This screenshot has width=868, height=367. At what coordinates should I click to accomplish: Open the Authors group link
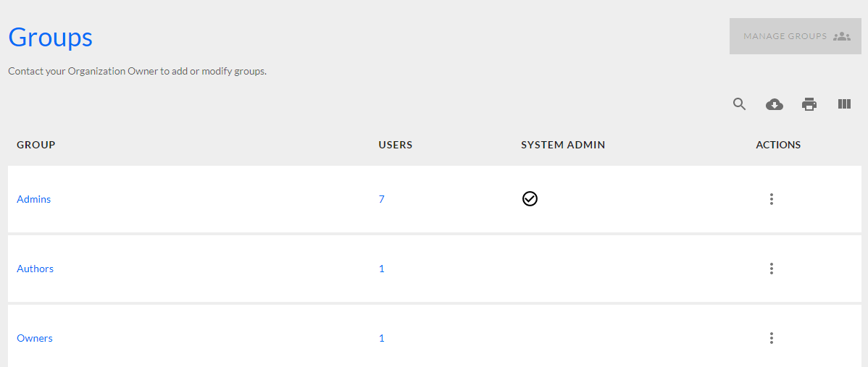click(36, 269)
